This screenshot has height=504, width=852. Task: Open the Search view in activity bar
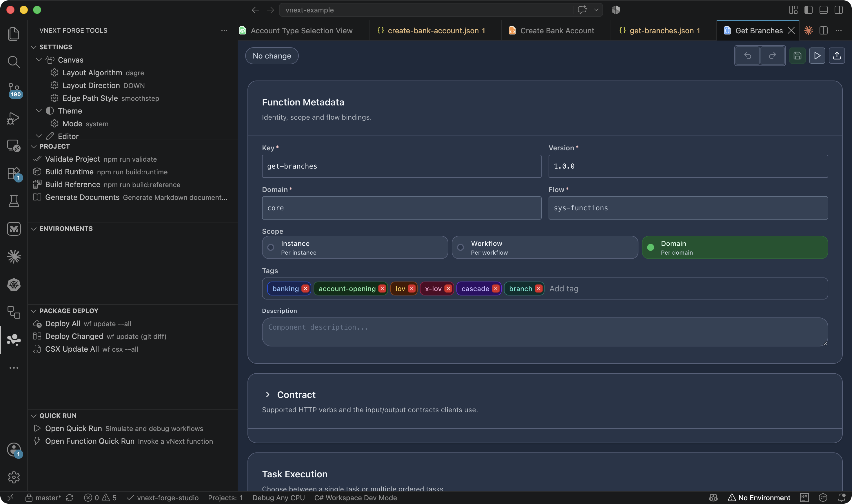click(x=14, y=62)
